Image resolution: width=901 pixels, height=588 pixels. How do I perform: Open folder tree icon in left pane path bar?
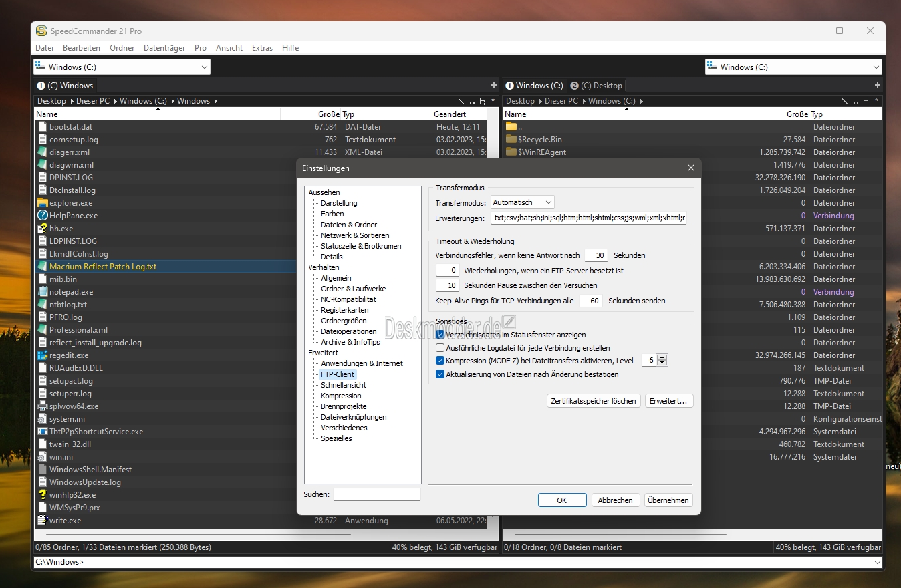(x=482, y=101)
